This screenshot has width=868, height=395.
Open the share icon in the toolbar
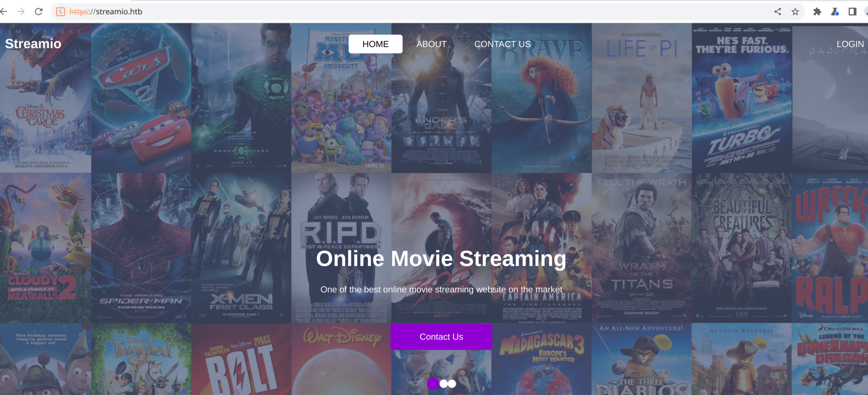click(778, 11)
